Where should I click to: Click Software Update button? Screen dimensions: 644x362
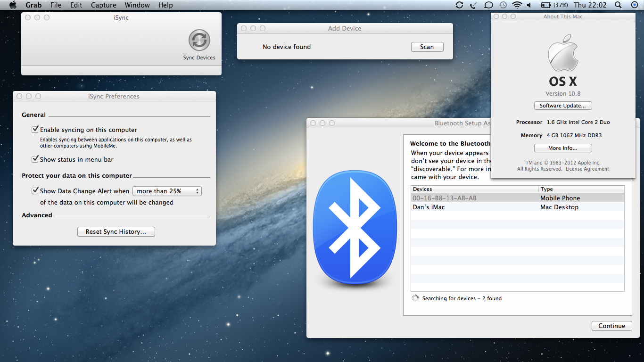(x=562, y=106)
